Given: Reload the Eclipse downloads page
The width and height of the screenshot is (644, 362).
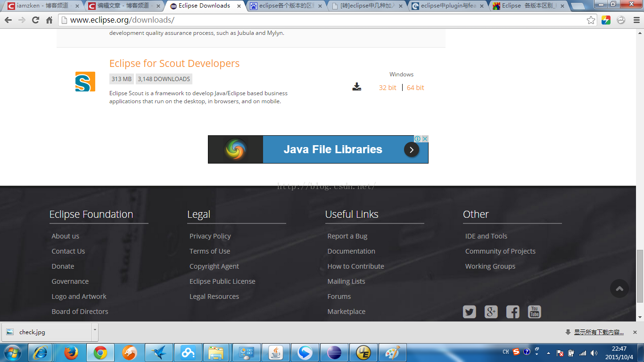Looking at the screenshot, I should pyautogui.click(x=35, y=20).
